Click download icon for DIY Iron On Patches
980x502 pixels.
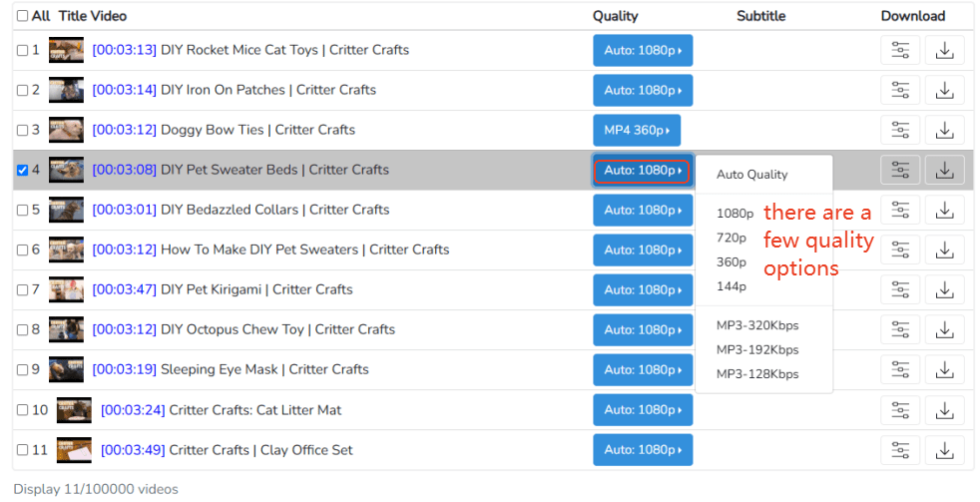pyautogui.click(x=944, y=90)
